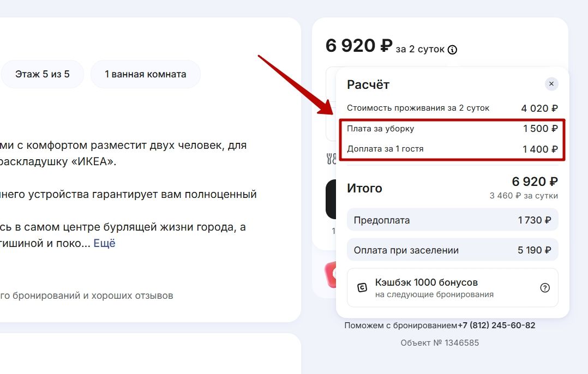Click the Итого total amount
The height and width of the screenshot is (374, 588).
534,182
